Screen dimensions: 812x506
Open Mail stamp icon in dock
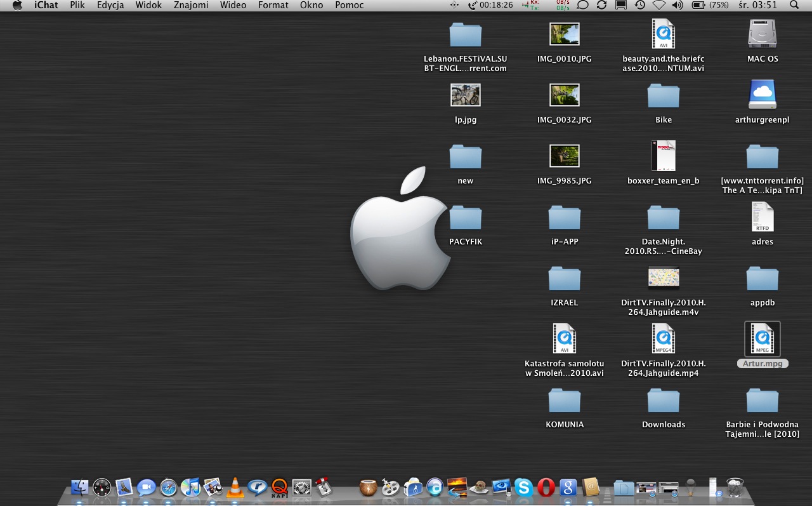[x=124, y=487]
